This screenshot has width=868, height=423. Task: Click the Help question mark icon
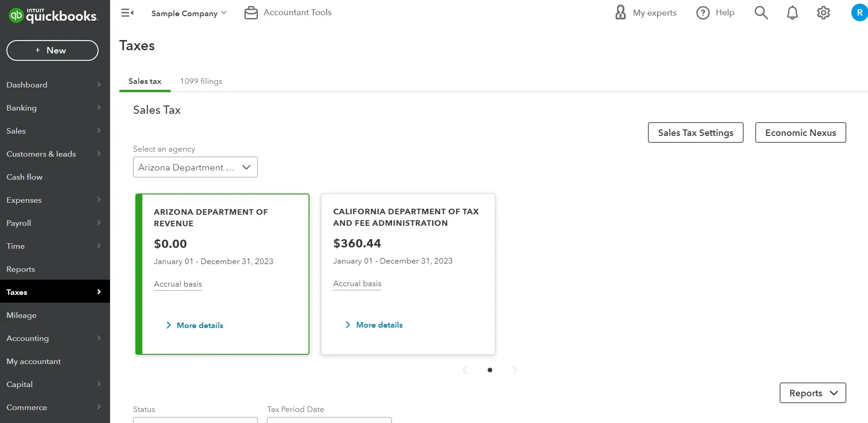(x=703, y=13)
